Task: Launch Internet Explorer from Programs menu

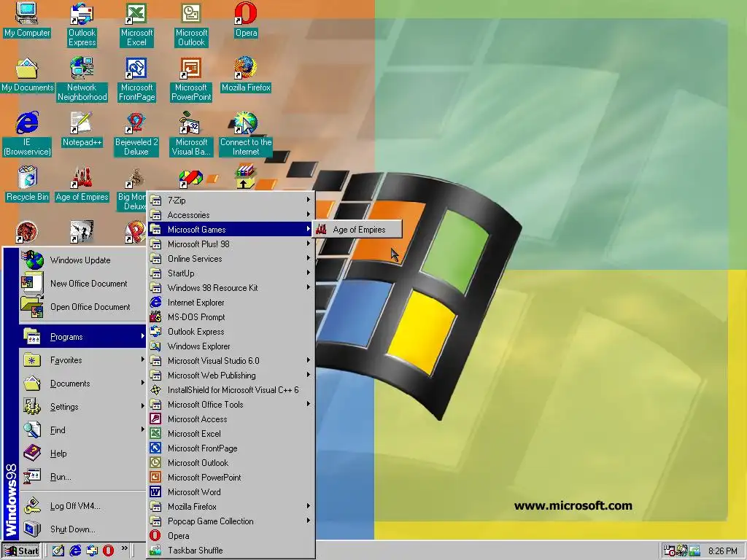Action: (x=231, y=303)
